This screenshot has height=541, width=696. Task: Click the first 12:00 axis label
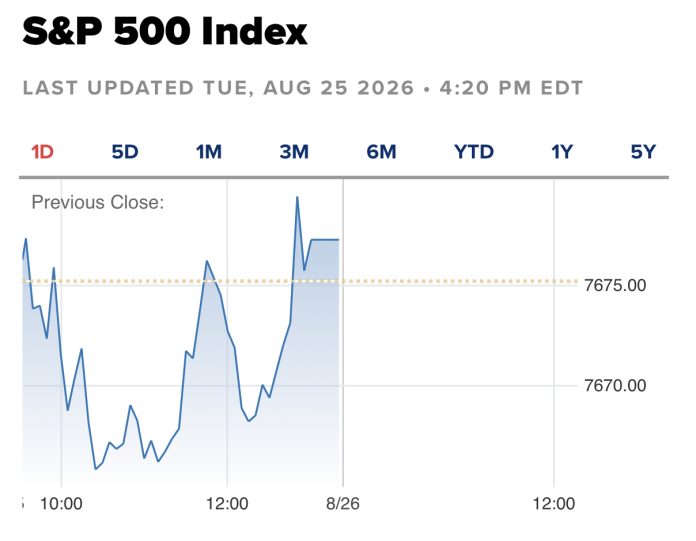pos(227,504)
